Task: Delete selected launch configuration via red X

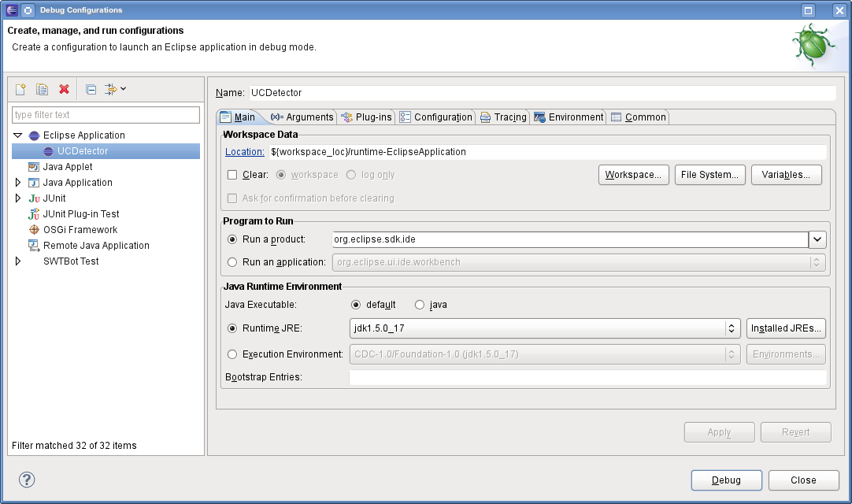Action: pyautogui.click(x=64, y=89)
